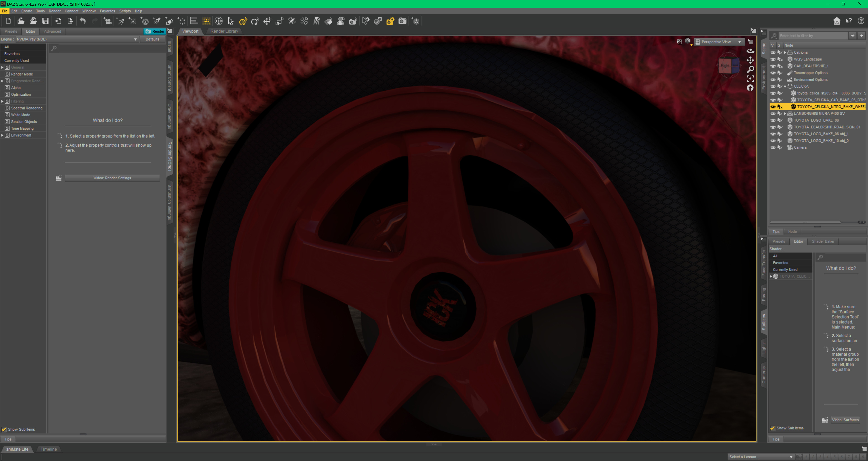Expand the General render settings group

[x=2, y=67]
